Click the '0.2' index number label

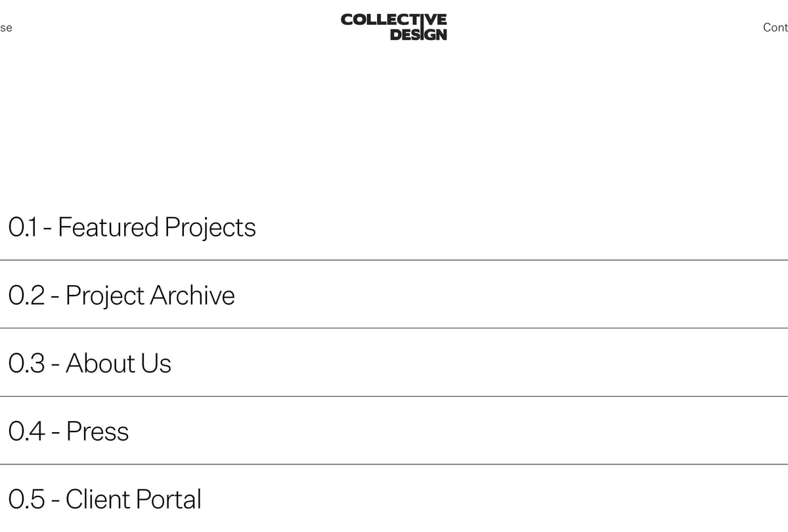[x=26, y=296]
